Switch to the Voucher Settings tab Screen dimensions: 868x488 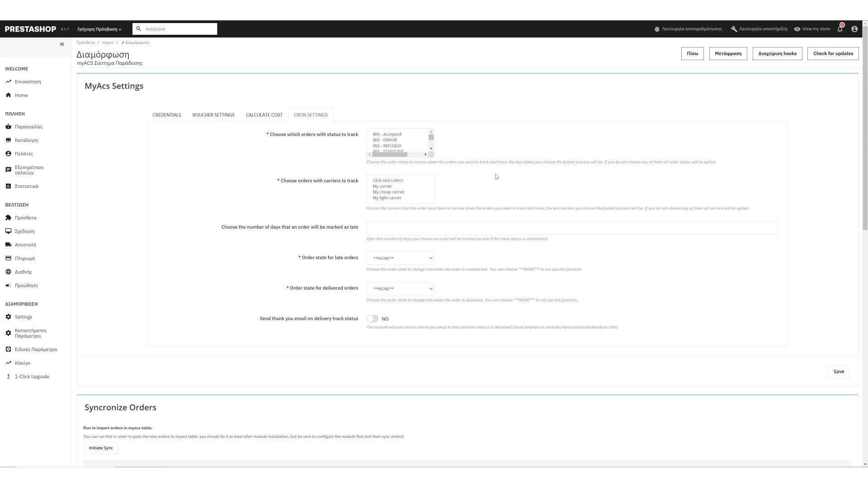point(213,115)
